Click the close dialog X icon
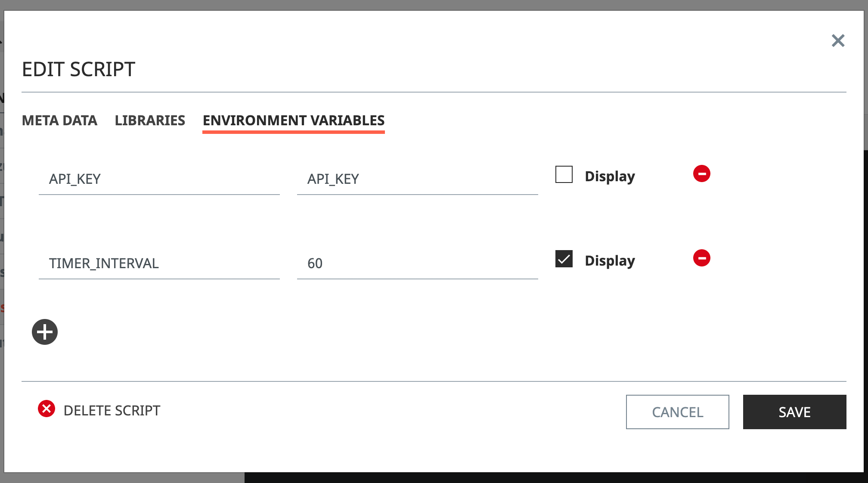This screenshot has height=483, width=868. point(839,40)
